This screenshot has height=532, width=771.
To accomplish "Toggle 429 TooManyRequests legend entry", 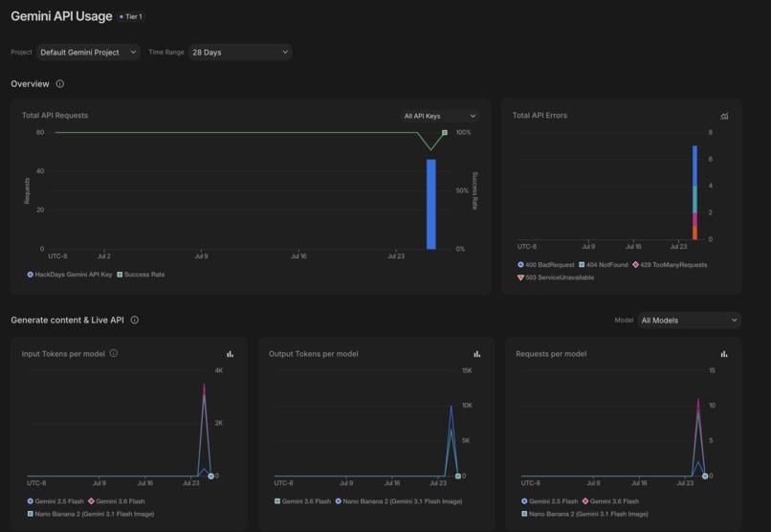I will point(670,264).
